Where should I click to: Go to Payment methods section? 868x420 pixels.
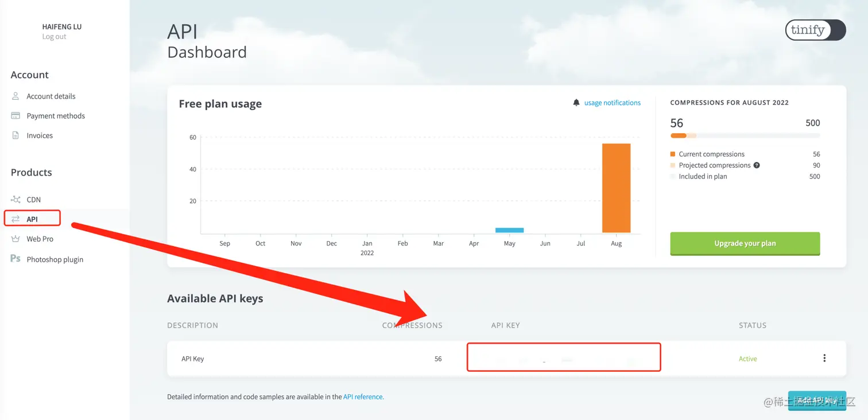[56, 116]
